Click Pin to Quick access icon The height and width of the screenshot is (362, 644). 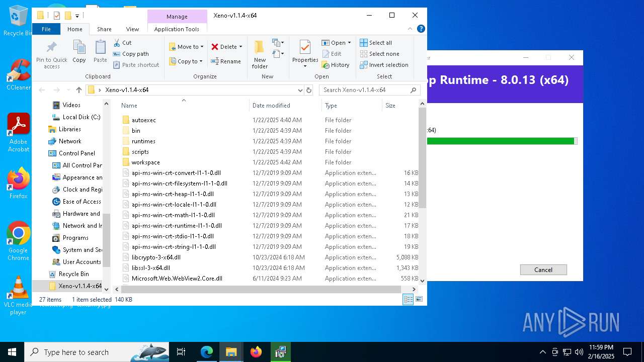coord(51,54)
